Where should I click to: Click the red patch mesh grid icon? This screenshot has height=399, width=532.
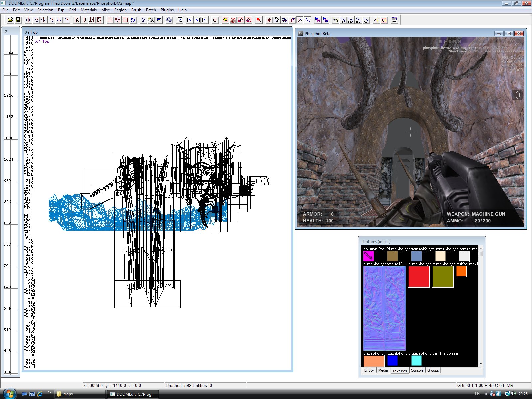coord(269,20)
